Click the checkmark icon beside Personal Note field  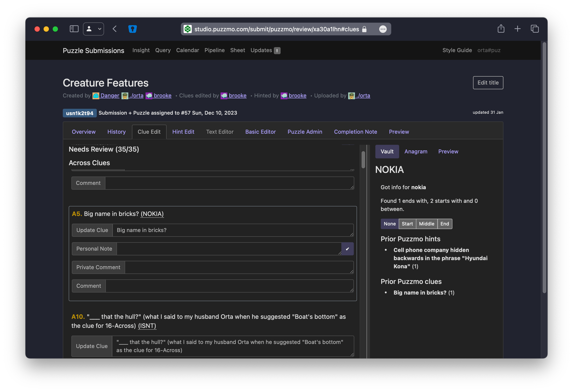tap(348, 249)
